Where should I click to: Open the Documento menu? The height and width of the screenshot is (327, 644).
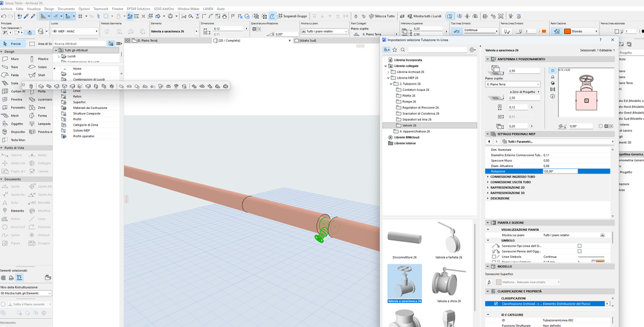tap(66, 9)
